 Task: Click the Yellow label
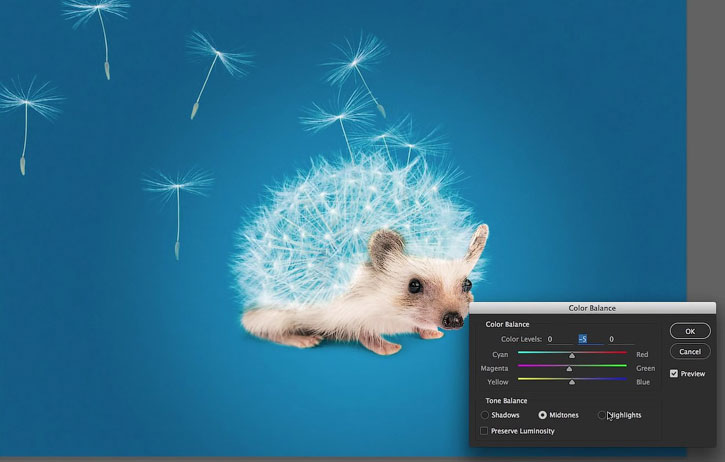click(498, 382)
